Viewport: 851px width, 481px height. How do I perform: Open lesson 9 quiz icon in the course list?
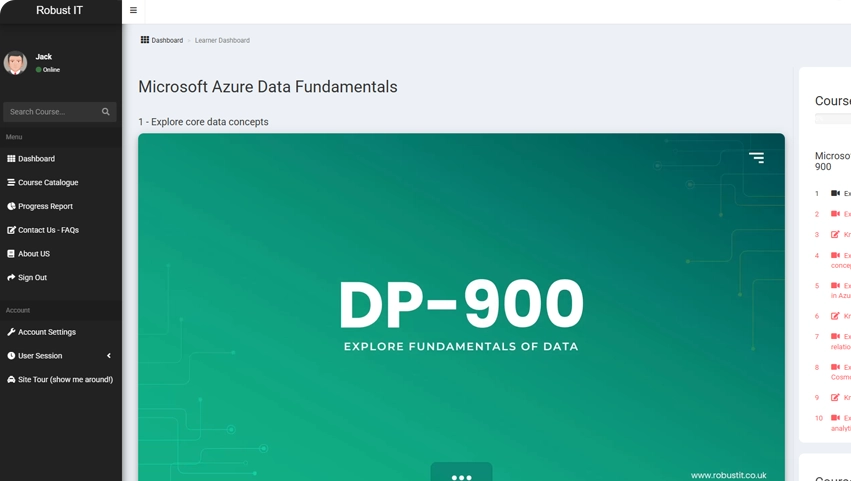835,397
